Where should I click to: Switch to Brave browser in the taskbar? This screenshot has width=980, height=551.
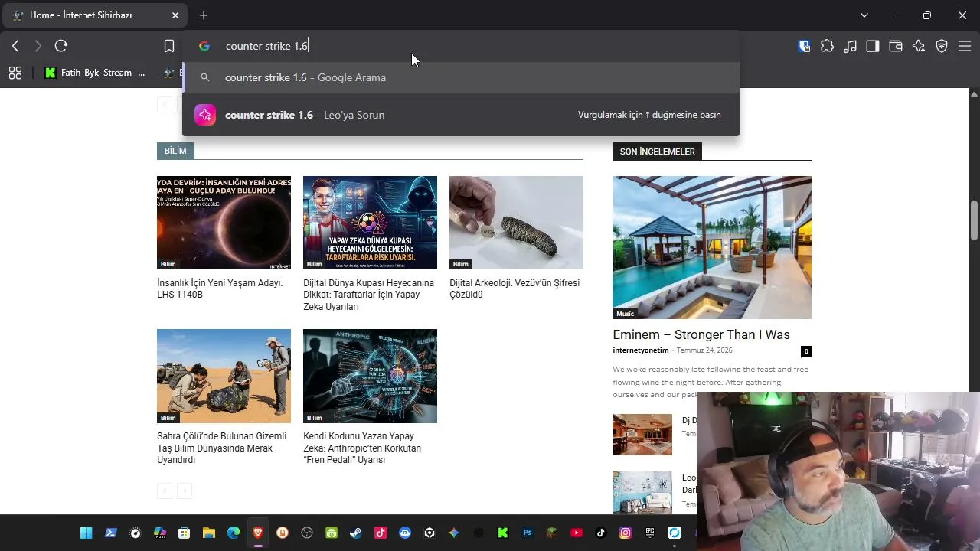tap(258, 533)
